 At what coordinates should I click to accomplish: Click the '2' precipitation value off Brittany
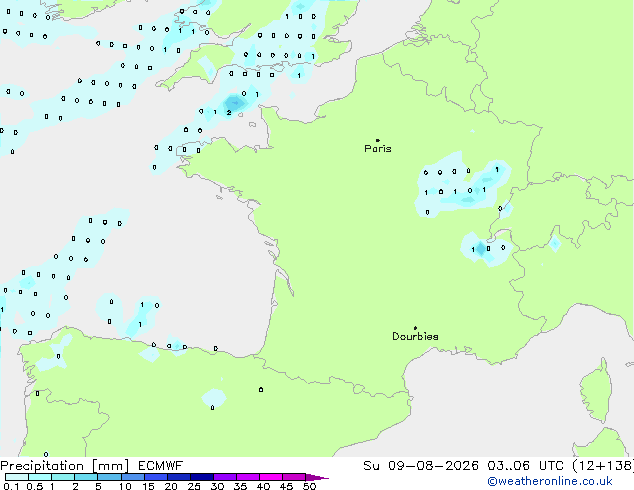tap(229, 112)
